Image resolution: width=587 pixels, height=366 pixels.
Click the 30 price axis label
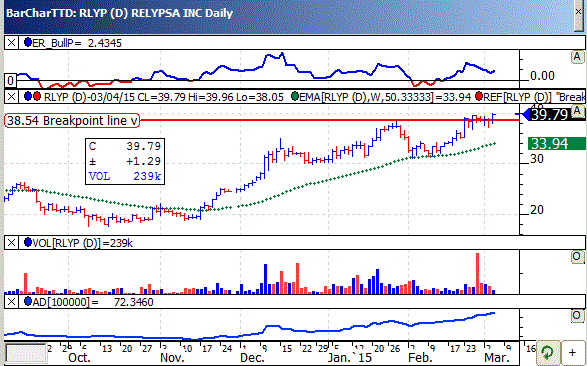[x=537, y=159]
